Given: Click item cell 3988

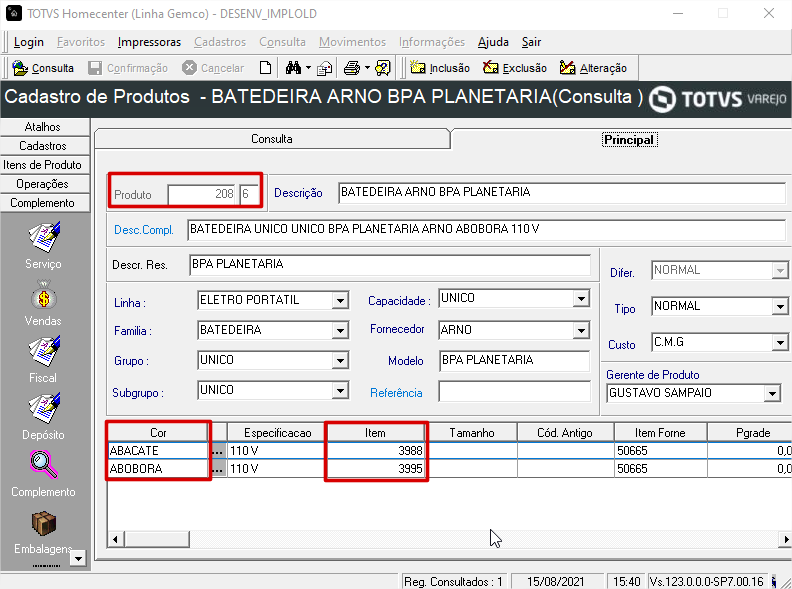Looking at the screenshot, I should (x=375, y=451).
